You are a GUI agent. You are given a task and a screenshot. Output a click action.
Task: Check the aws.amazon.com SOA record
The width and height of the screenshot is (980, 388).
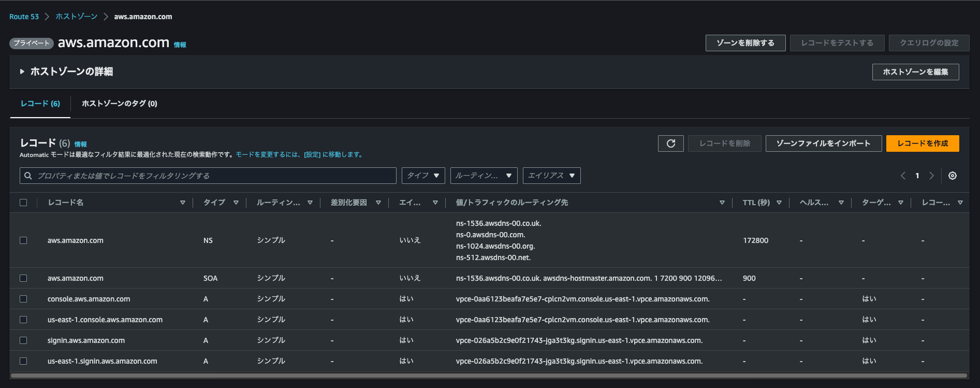23,278
